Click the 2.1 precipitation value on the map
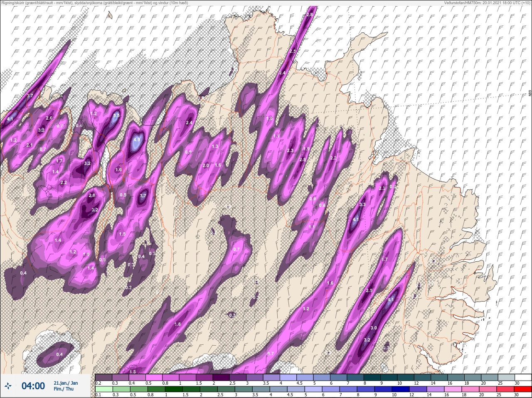This screenshot has width=532, height=398. pyautogui.click(x=30, y=145)
